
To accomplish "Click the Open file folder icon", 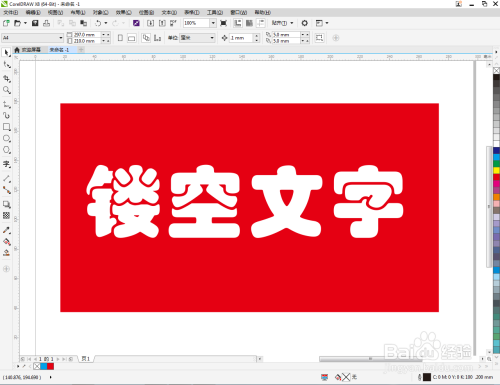I will point(17,23).
